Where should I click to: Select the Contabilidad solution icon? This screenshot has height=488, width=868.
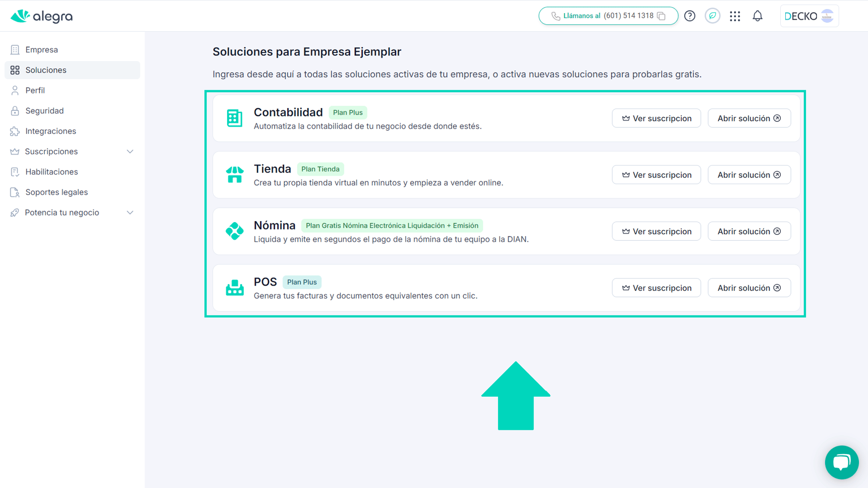(235, 118)
